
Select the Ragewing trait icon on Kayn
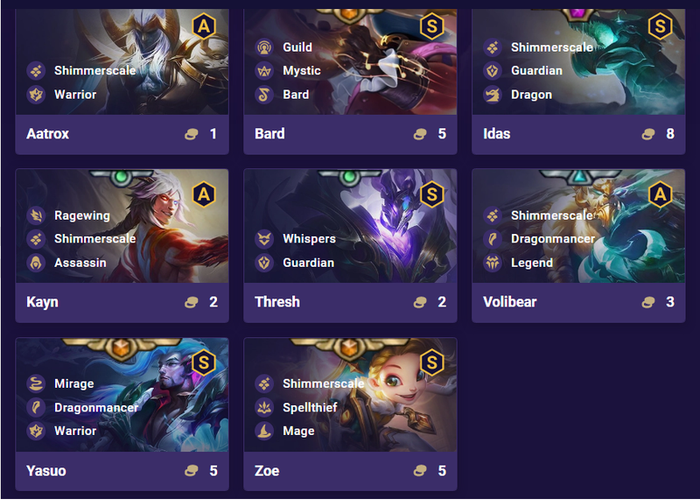click(x=36, y=215)
